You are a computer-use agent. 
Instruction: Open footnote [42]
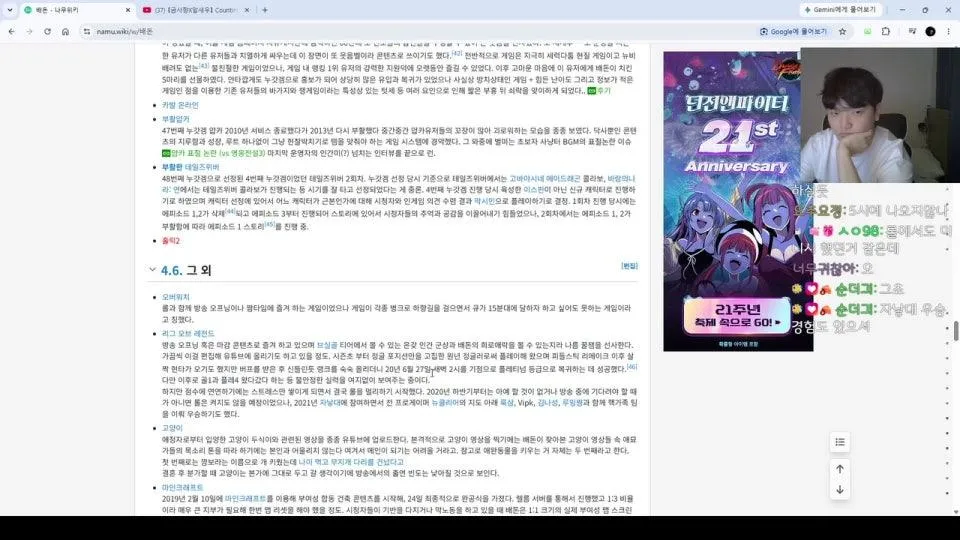pos(457,53)
